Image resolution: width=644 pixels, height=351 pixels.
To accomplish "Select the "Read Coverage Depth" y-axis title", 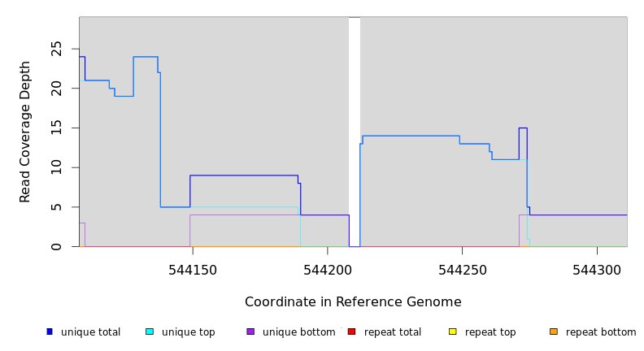I will pos(25,132).
